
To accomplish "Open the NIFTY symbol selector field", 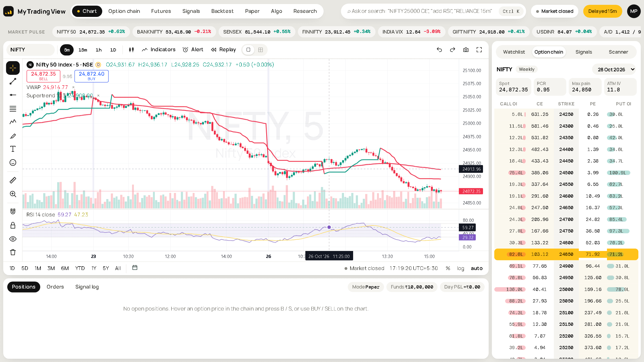I will coord(31,50).
